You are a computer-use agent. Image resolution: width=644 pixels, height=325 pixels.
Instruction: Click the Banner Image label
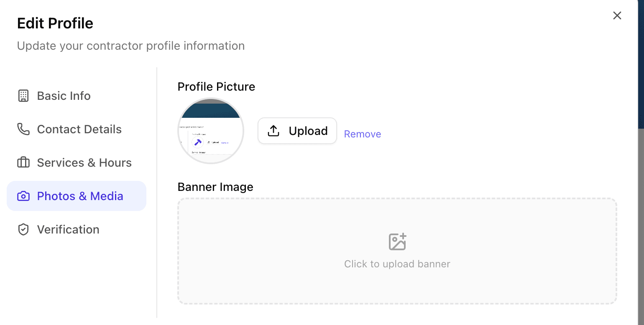click(215, 187)
